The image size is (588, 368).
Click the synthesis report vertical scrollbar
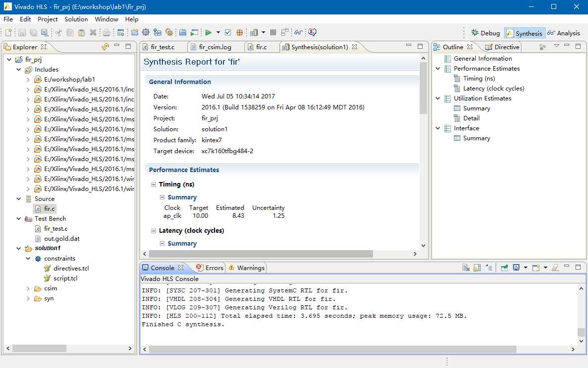click(423, 88)
